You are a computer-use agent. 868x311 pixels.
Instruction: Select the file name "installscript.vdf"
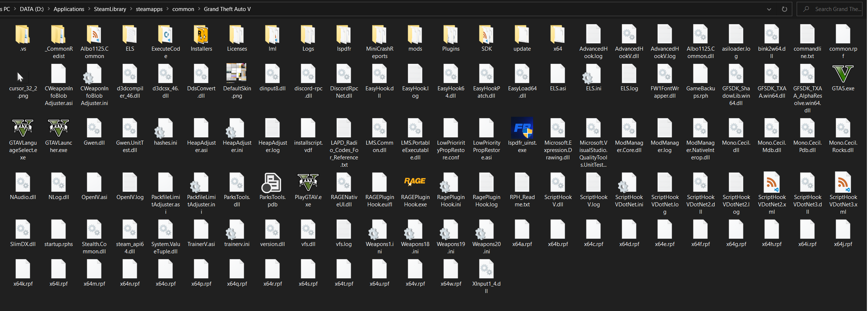coord(308,146)
